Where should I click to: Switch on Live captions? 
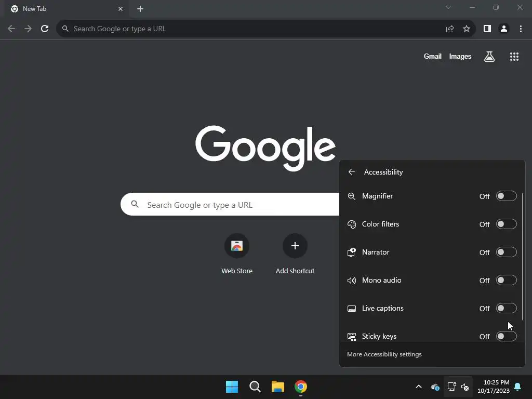[506, 309]
